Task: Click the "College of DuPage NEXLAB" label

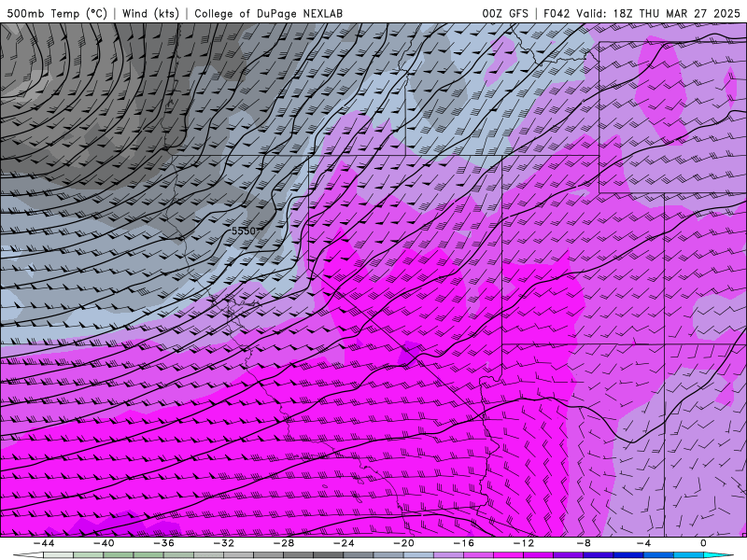Action: pyautogui.click(x=268, y=13)
